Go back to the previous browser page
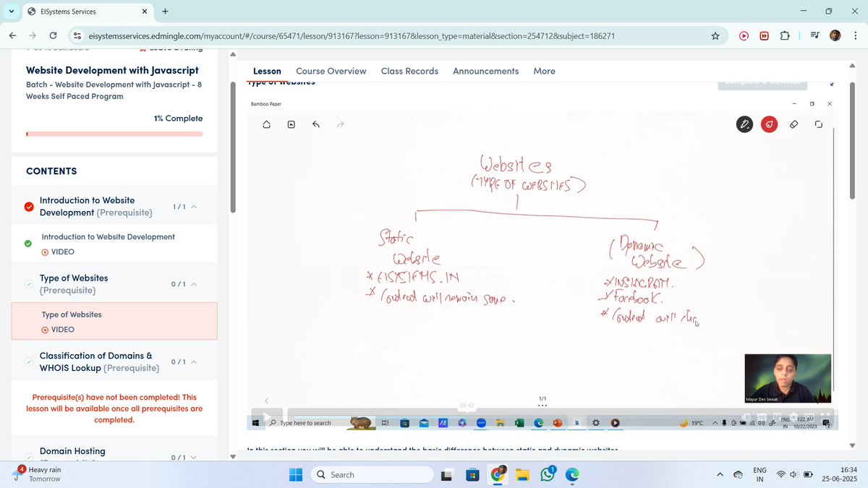This screenshot has width=868, height=488. pyautogui.click(x=12, y=35)
